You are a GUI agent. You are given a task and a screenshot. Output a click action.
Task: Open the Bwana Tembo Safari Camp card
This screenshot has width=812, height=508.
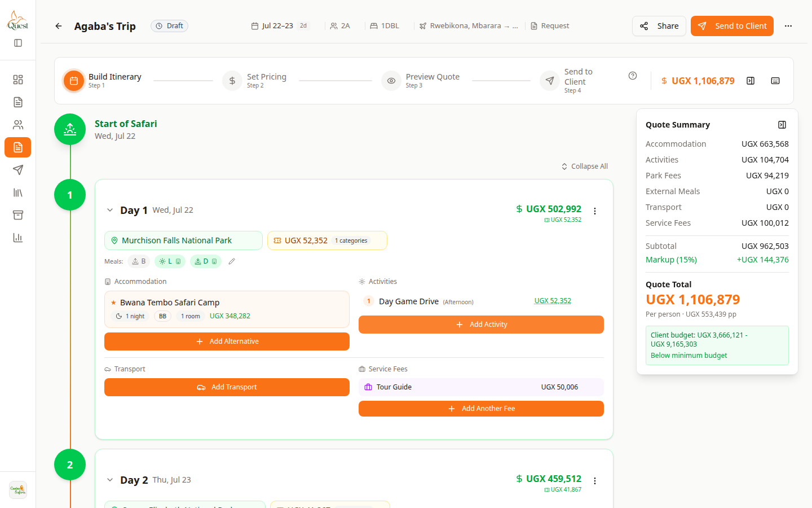(x=227, y=309)
